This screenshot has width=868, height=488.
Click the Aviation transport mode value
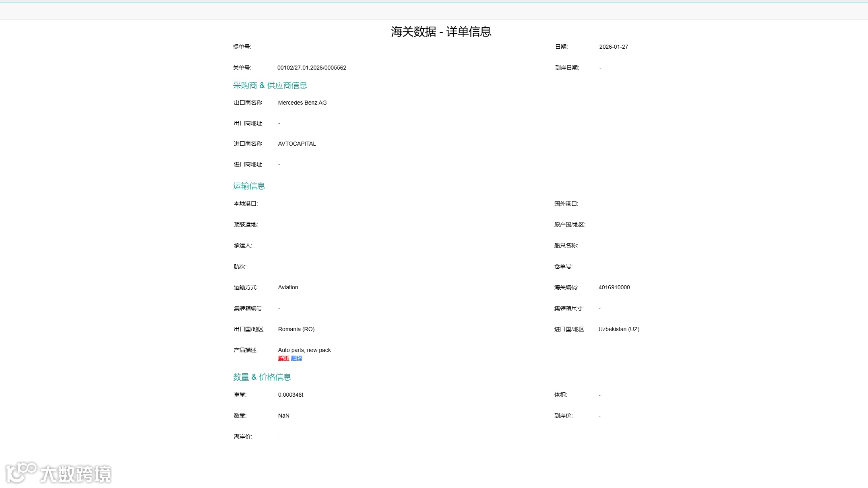point(288,287)
